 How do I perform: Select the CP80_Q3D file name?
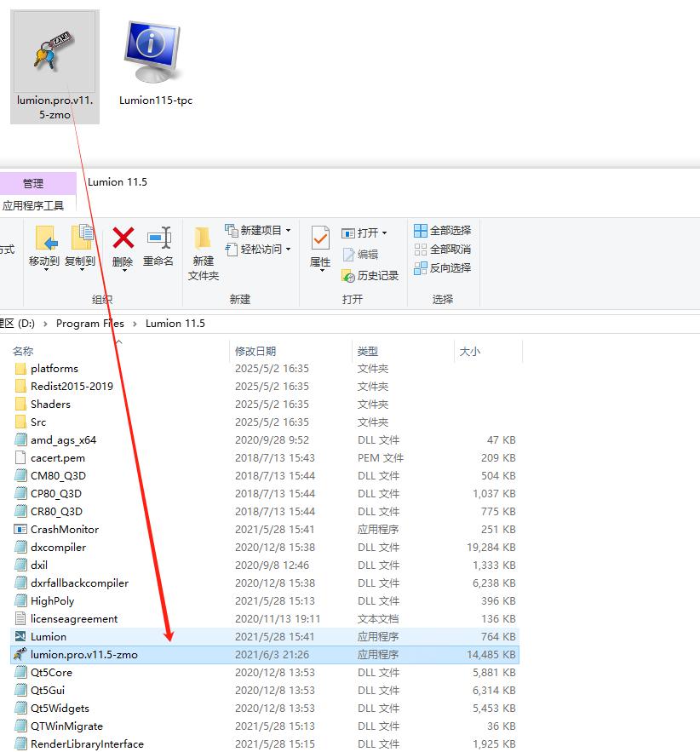(56, 493)
